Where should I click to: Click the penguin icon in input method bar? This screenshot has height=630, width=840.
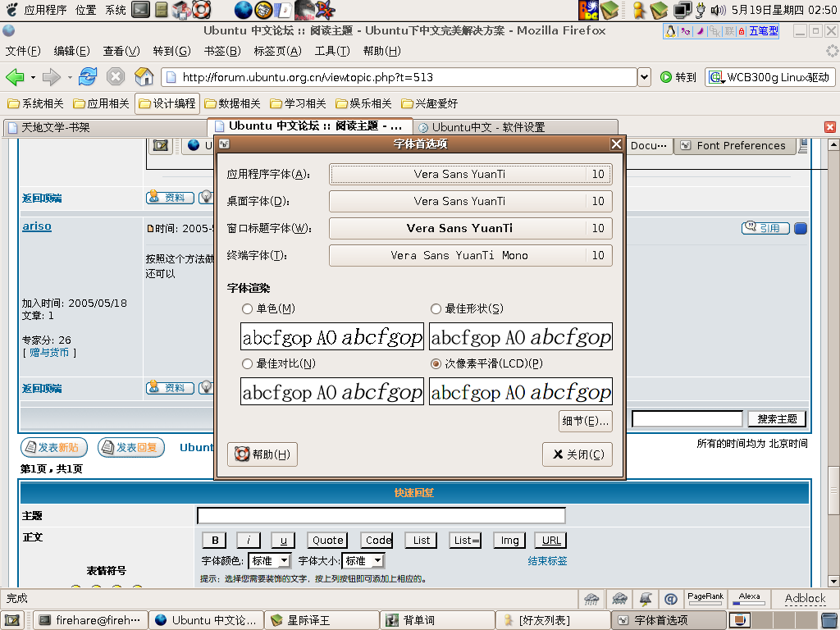670,31
